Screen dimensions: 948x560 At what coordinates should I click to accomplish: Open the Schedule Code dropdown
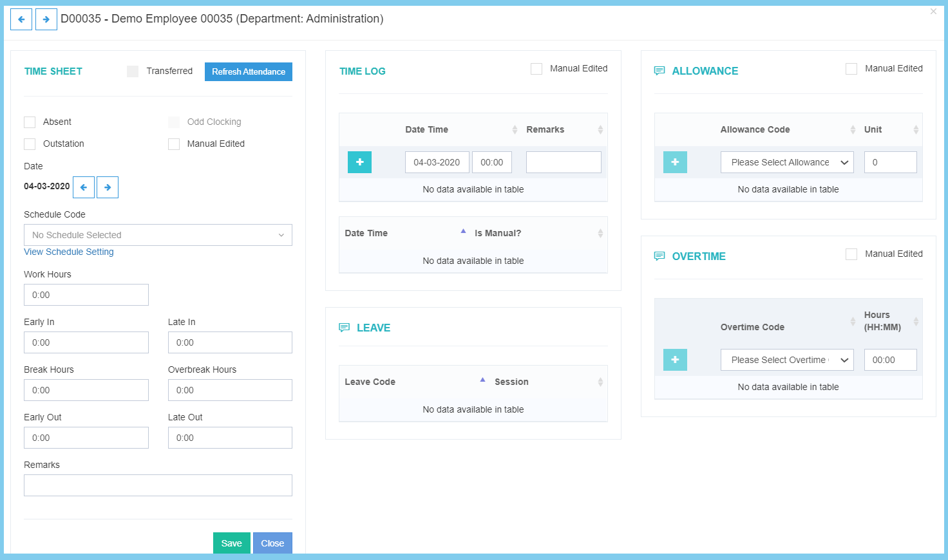[158, 235]
